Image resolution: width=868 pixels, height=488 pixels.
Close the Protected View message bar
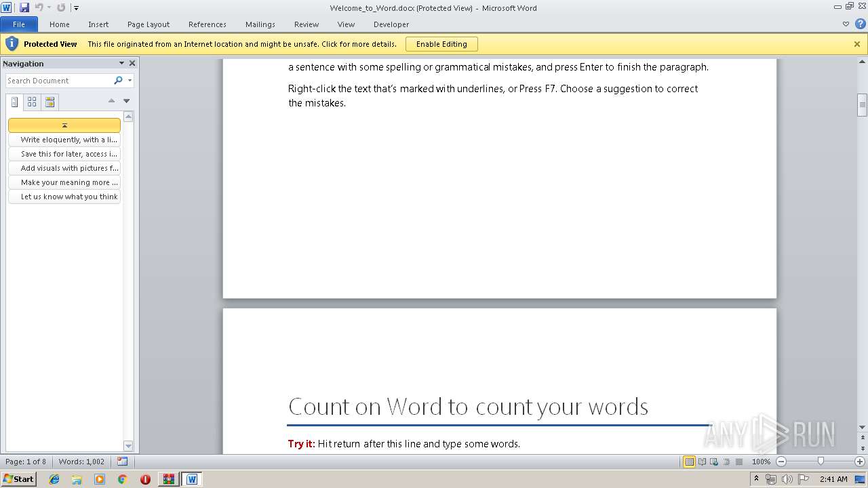pyautogui.click(x=857, y=44)
